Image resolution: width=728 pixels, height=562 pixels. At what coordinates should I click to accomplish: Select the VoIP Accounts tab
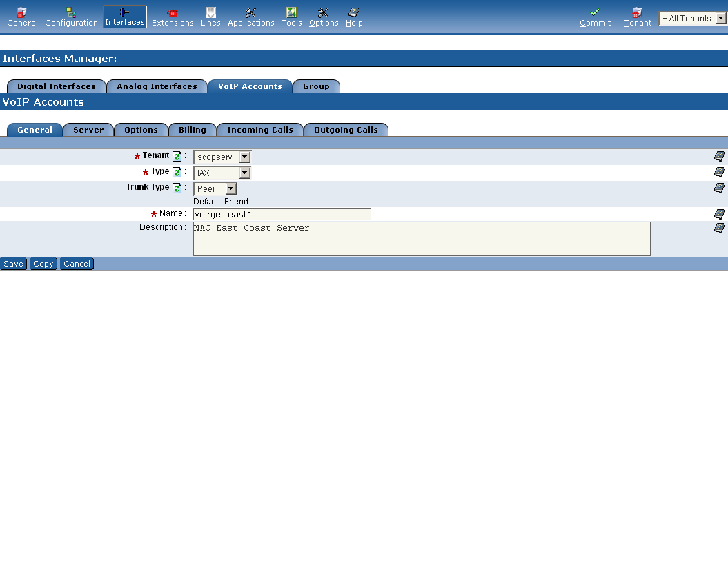pyautogui.click(x=250, y=86)
